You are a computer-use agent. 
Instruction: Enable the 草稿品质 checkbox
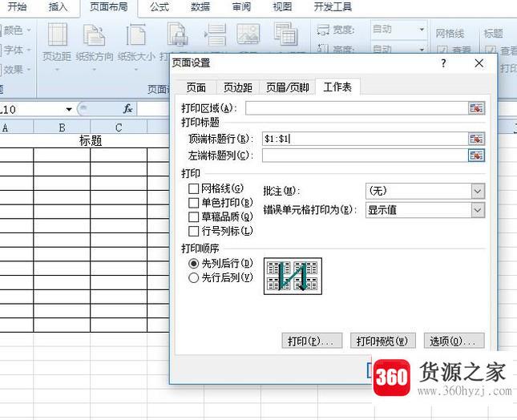click(x=193, y=217)
